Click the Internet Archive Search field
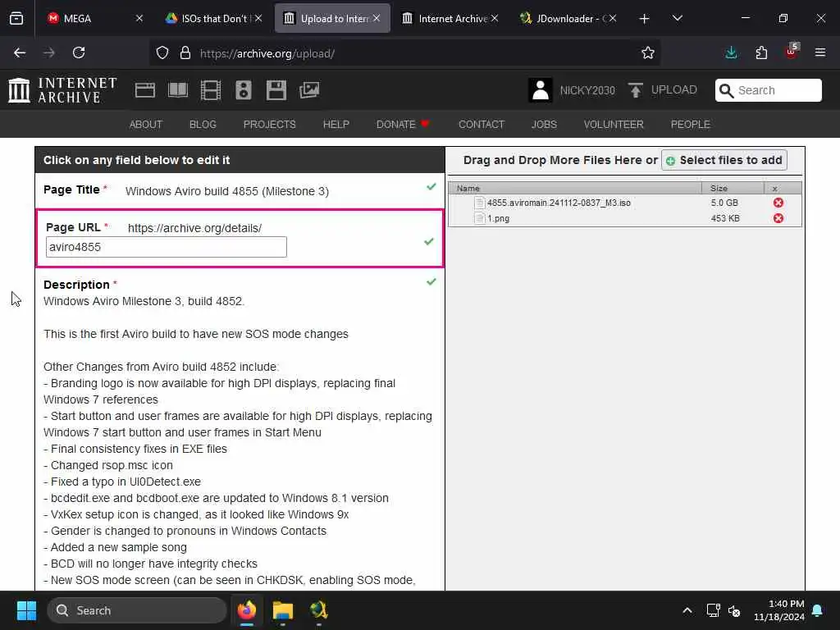This screenshot has width=840, height=630. coord(768,90)
